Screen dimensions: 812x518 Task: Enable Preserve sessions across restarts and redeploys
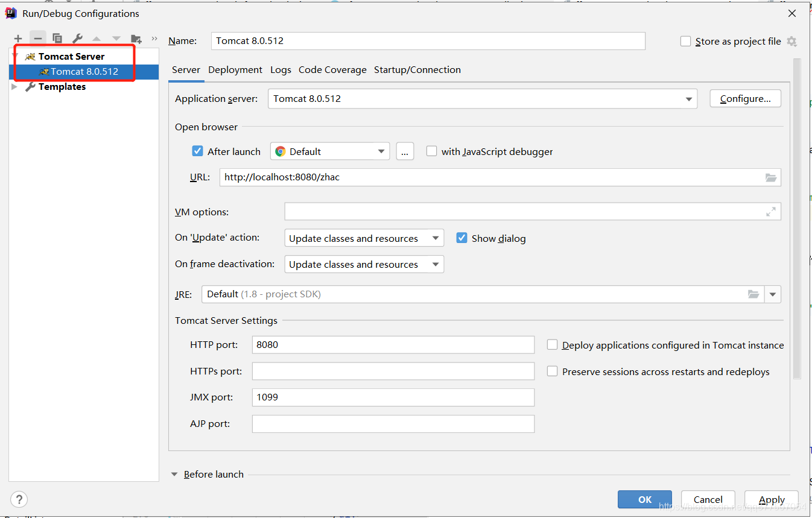552,371
